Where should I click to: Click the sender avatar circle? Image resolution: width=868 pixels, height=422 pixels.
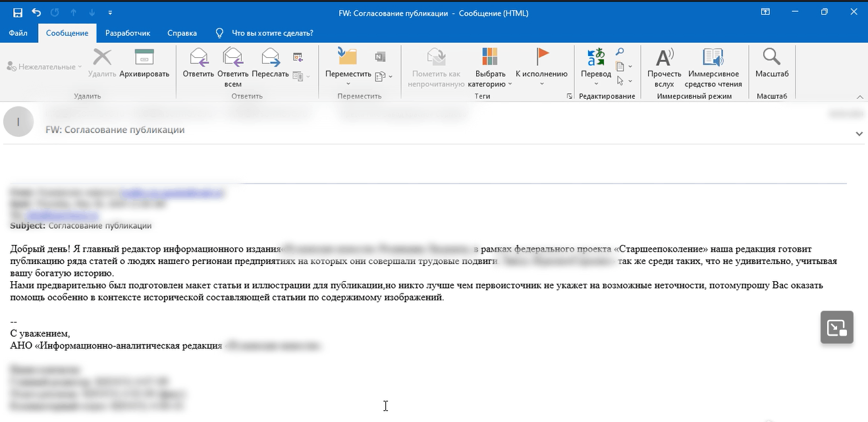[x=18, y=121]
